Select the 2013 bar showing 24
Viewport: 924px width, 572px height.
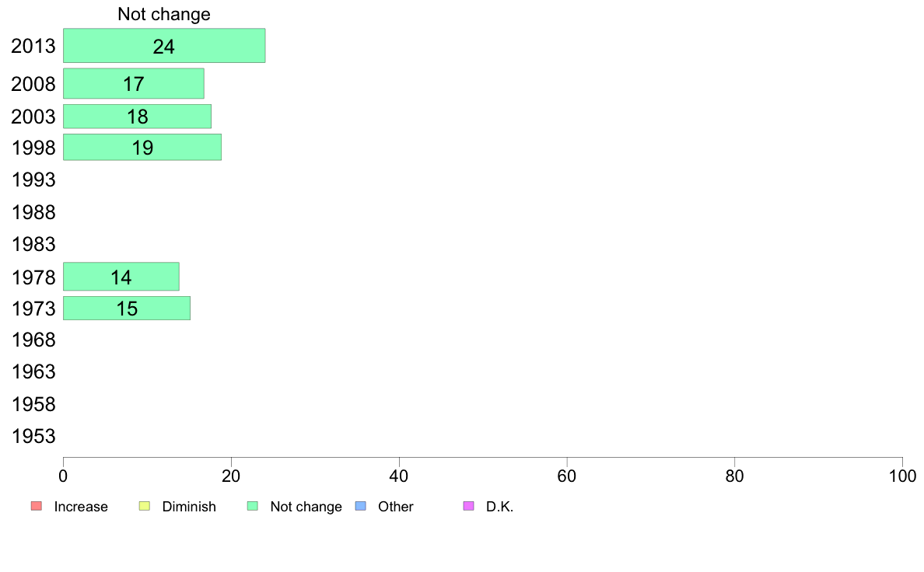[x=164, y=45]
